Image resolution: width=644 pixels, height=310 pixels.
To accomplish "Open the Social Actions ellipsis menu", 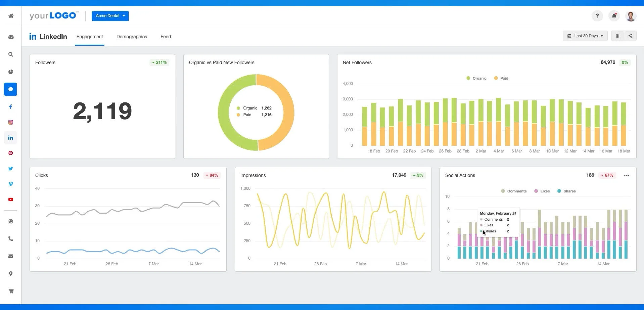I will tap(626, 175).
